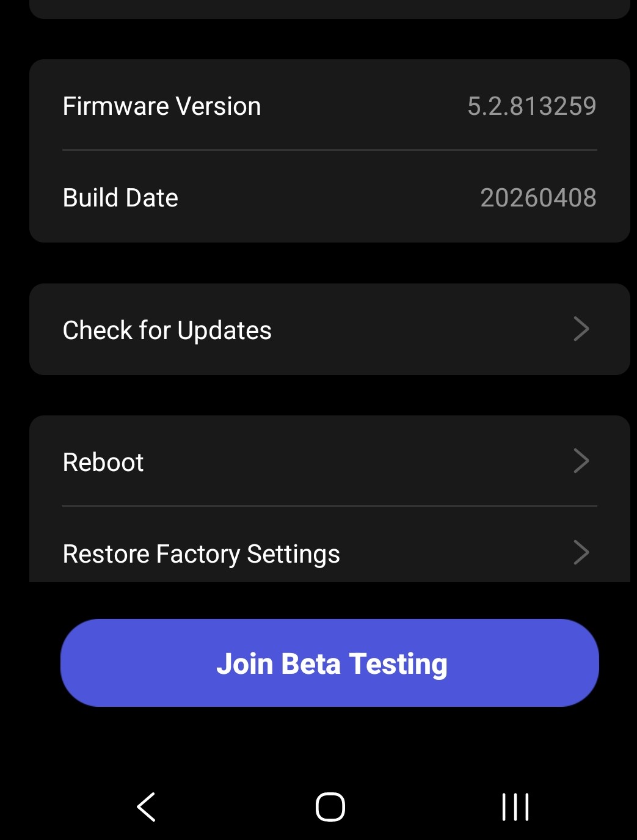Tap the Android back navigation arrow

click(x=147, y=807)
